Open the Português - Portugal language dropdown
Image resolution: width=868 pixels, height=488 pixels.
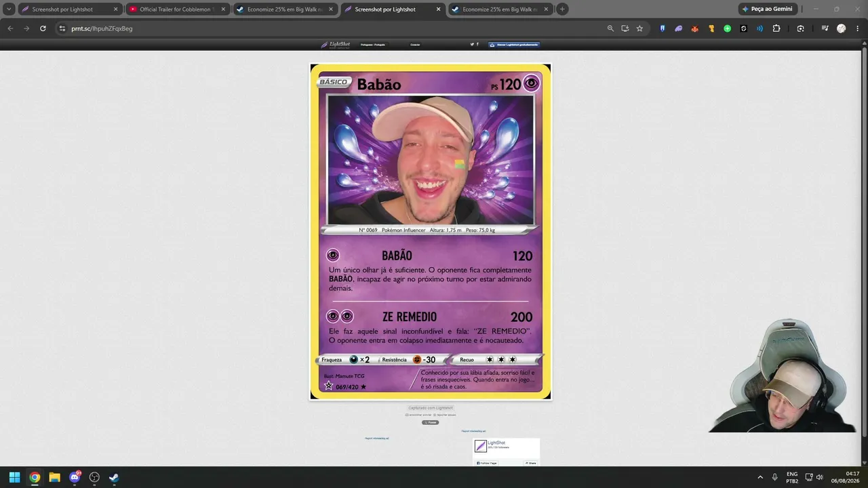click(x=372, y=45)
